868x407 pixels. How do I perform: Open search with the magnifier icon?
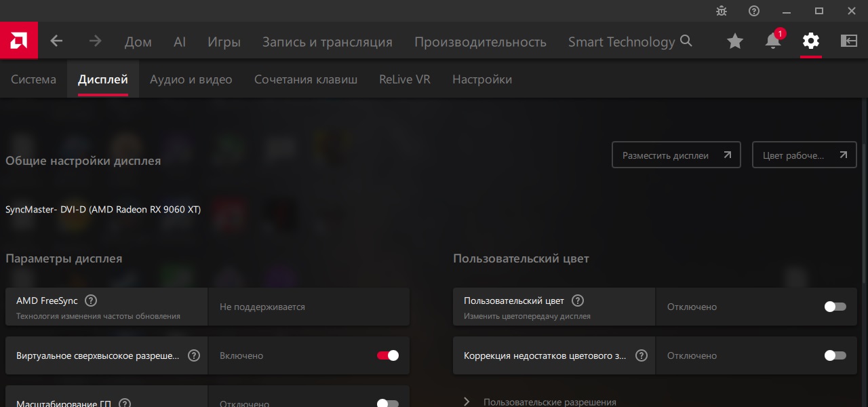pos(686,41)
